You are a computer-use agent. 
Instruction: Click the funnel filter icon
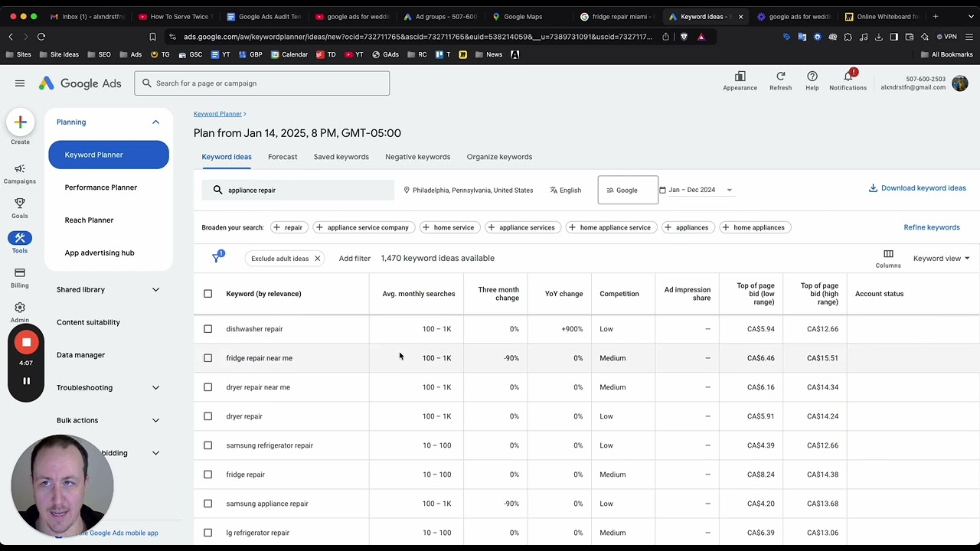point(217,258)
